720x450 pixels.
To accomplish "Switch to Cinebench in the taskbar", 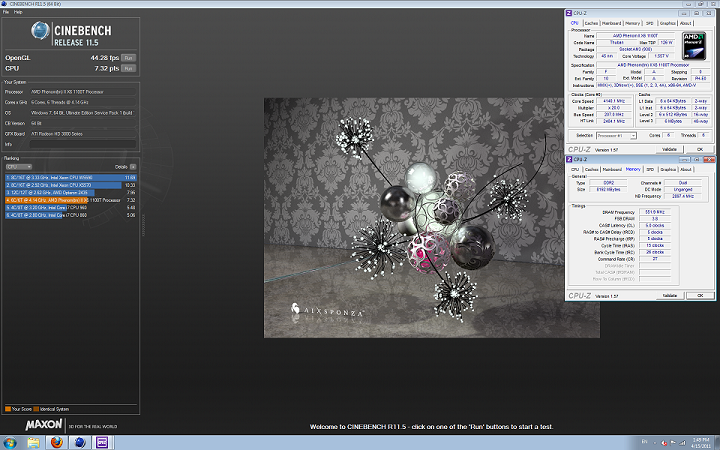I will tap(80, 443).
